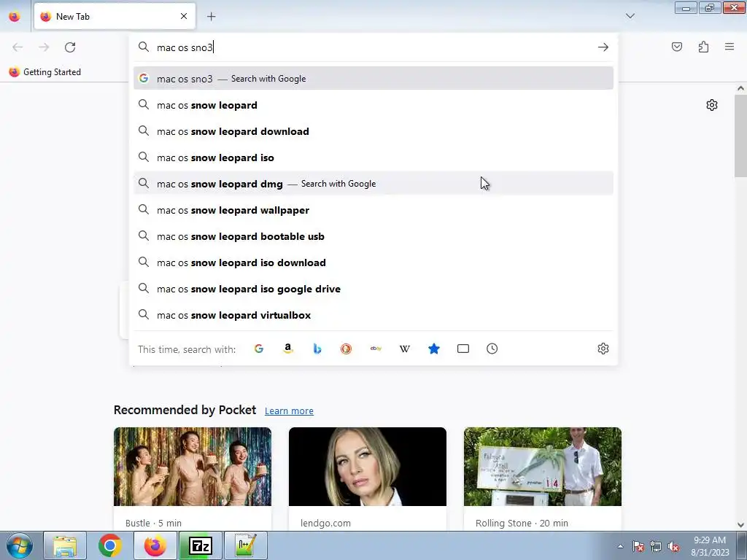Choose 'mac os snow leopard bootable usb'
The height and width of the screenshot is (560, 747).
pyautogui.click(x=373, y=236)
